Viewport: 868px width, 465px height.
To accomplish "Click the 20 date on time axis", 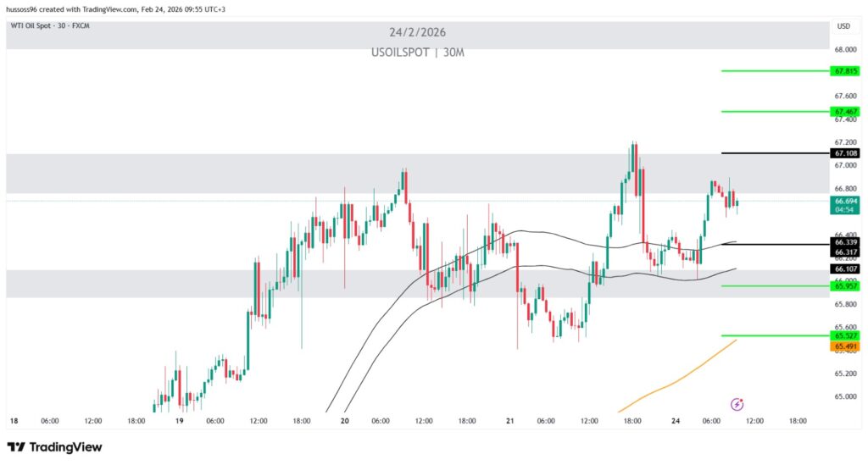I will point(344,420).
